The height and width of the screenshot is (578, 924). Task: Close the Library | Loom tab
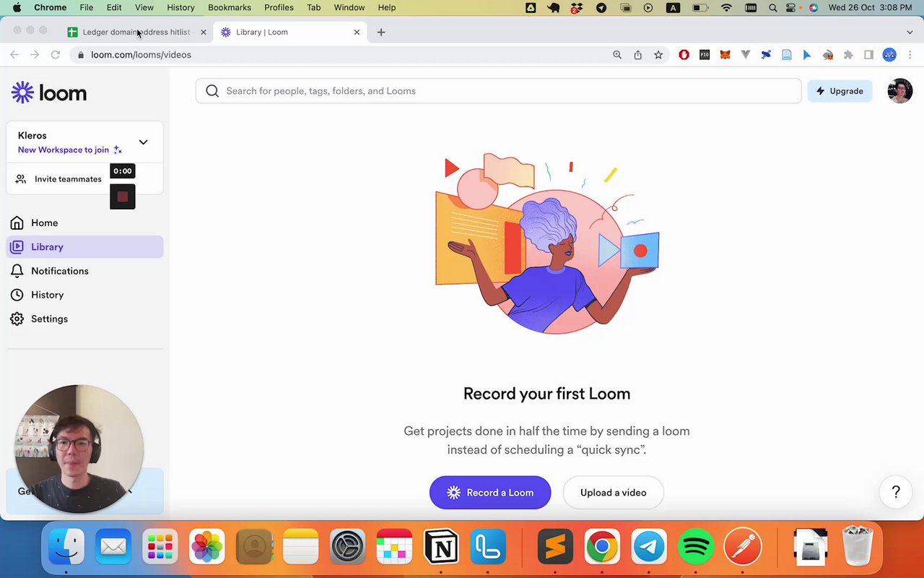[x=357, y=32]
